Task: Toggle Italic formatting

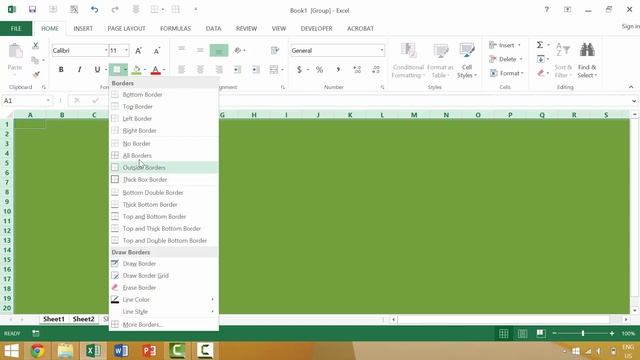Action: 79,70
